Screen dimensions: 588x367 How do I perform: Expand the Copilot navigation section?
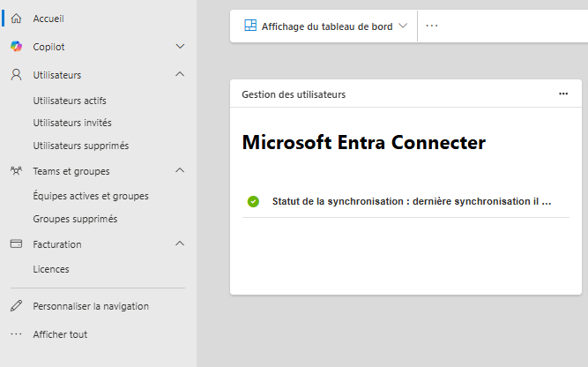coord(180,47)
